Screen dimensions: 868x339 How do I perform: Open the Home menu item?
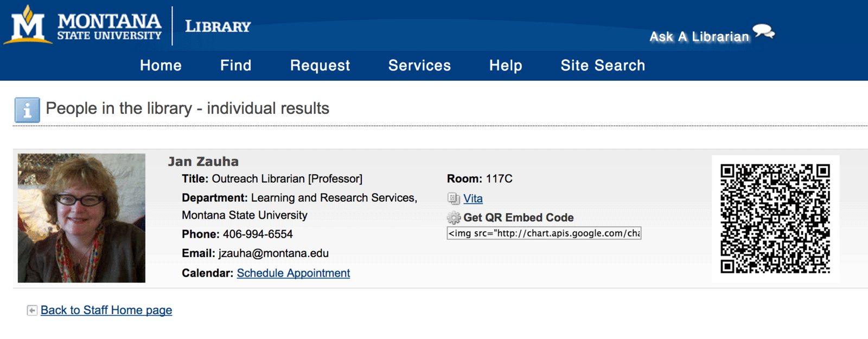[161, 66]
